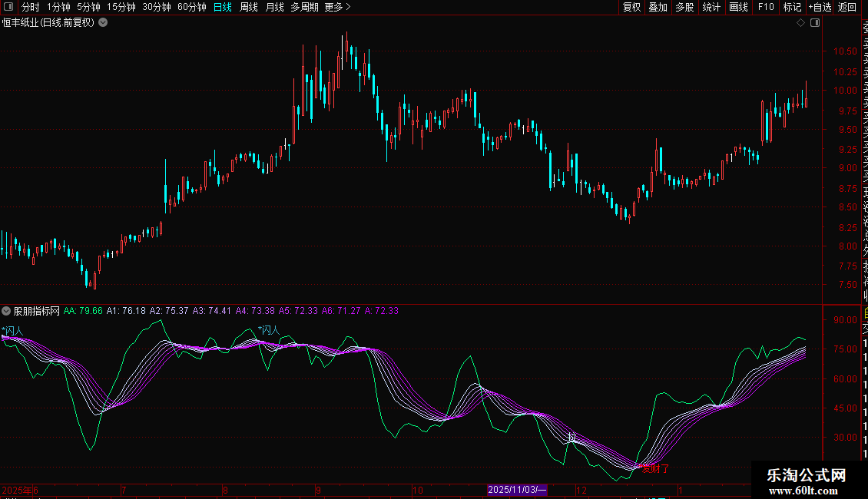This screenshot has width=868, height=499.
Task: Switch to the 月线 monthly period
Action: coord(274,7)
